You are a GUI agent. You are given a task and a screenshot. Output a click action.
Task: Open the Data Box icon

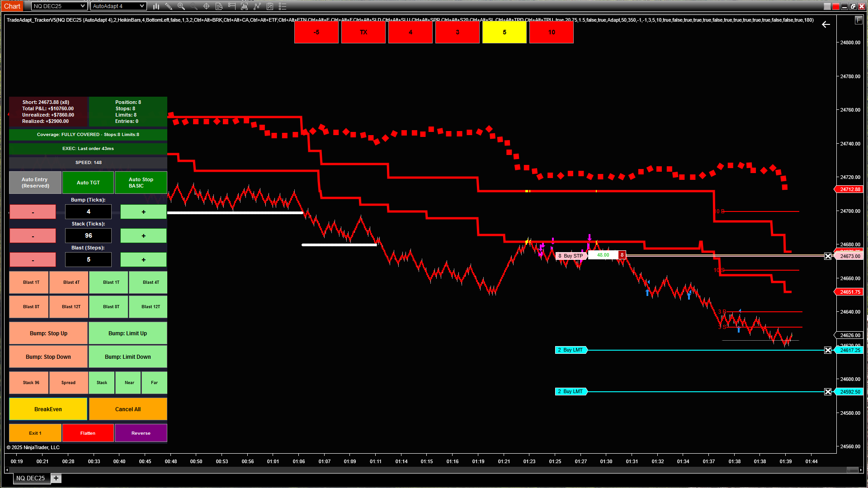click(x=219, y=6)
